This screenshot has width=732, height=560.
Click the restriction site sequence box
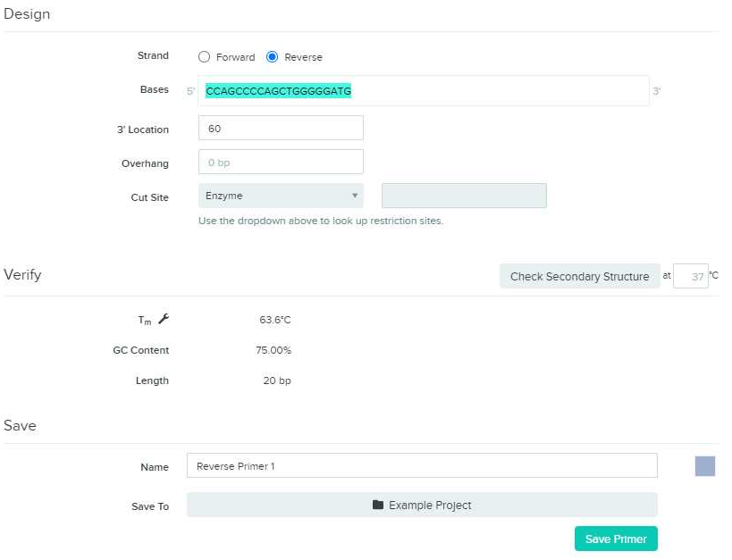point(464,196)
